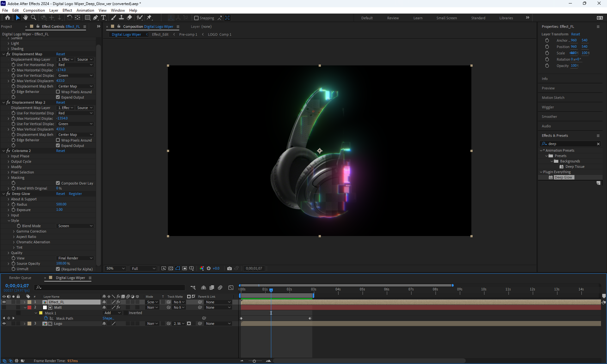Image resolution: width=607 pixels, height=364 pixels.
Task: Select the Clone Stamp tool
Action: 121,18
